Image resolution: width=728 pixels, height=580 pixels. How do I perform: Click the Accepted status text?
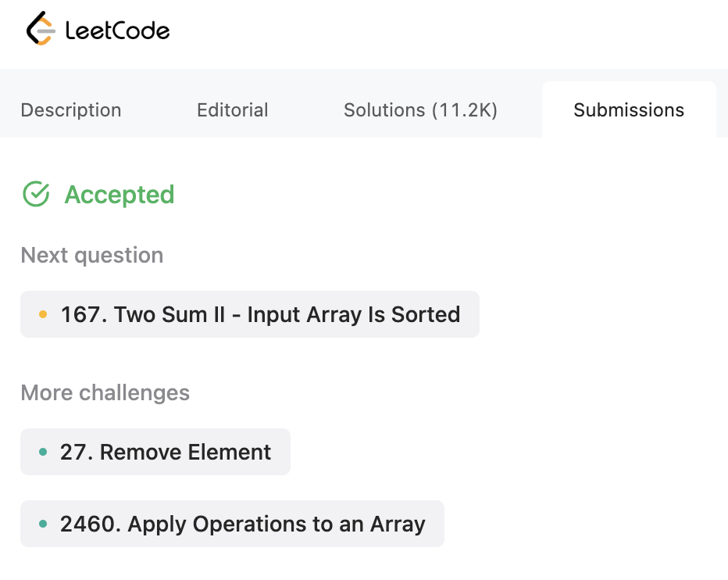point(120,194)
